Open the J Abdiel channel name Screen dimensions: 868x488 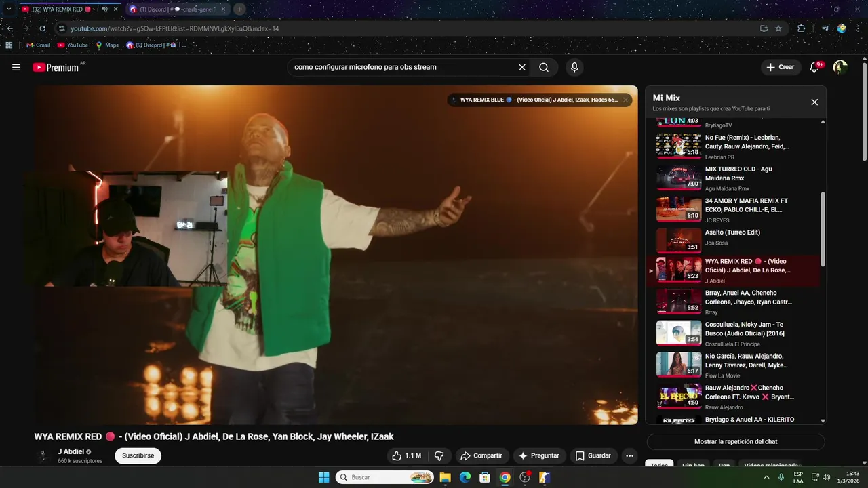pos(71,451)
